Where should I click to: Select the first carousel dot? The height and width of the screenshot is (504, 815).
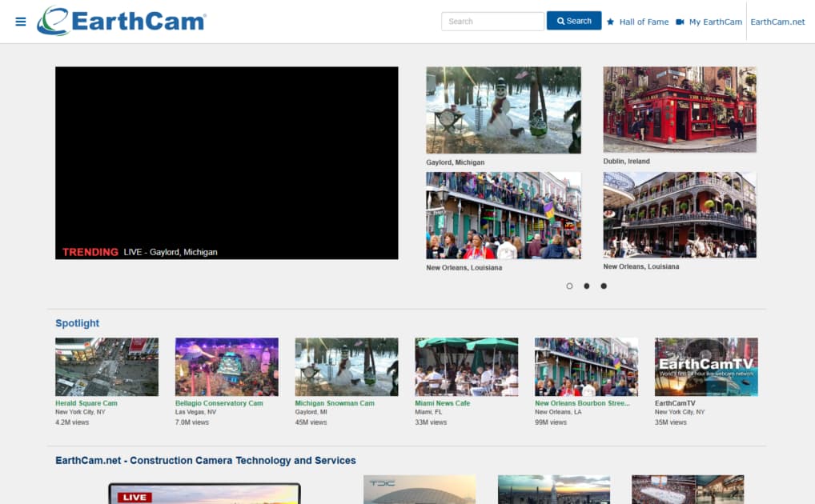click(570, 286)
